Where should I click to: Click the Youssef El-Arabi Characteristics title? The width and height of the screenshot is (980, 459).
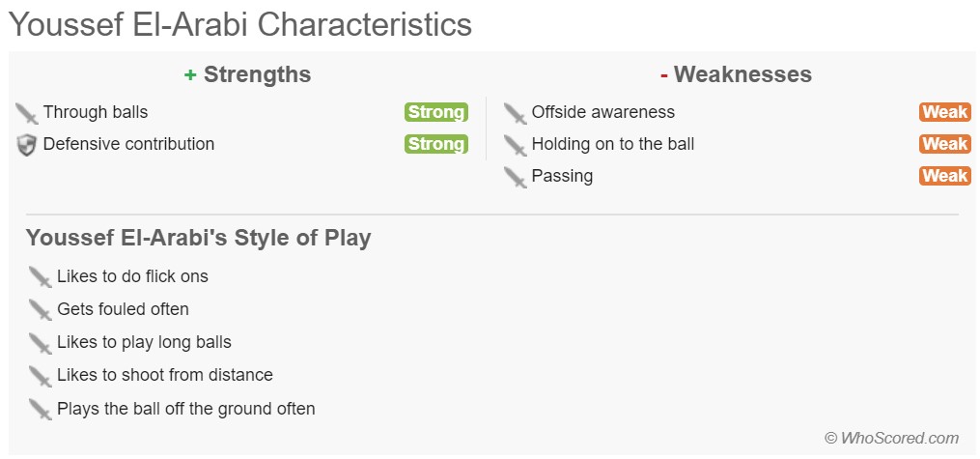click(240, 23)
